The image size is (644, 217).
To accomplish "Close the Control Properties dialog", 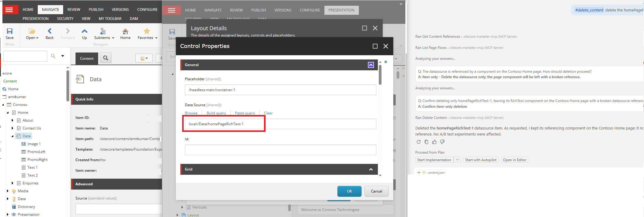I will 386,46.
